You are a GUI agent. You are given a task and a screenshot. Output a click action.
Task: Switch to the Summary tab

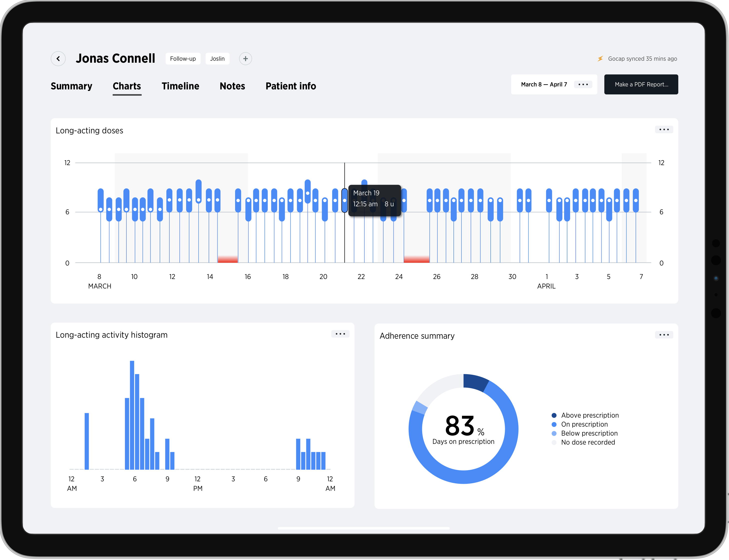(x=71, y=86)
